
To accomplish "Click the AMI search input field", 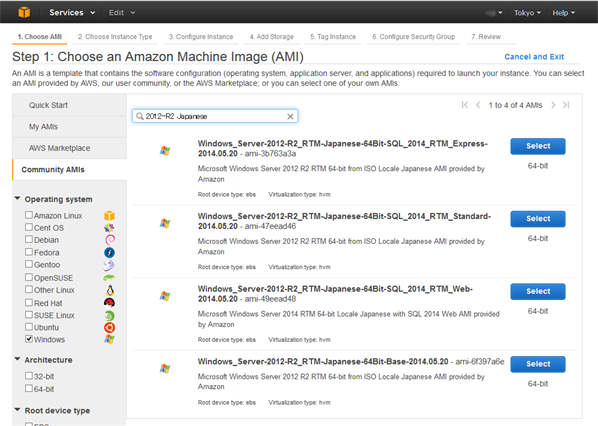I will point(214,116).
